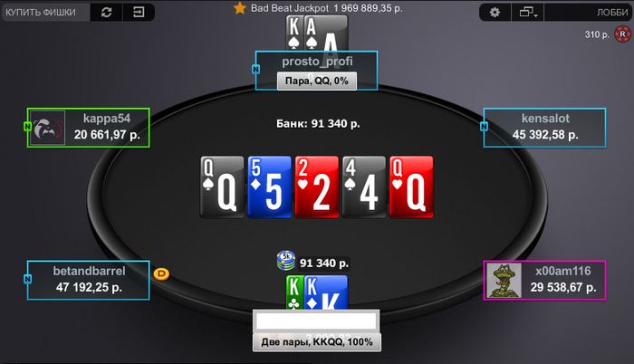Click x00am116's snake avatar
Image resolution: width=634 pixels, height=364 pixels.
tap(504, 281)
